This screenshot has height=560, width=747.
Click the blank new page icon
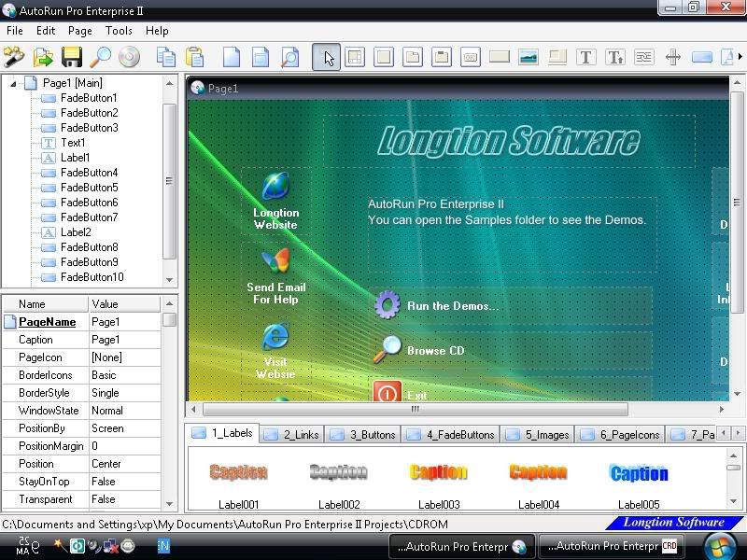[x=232, y=57]
